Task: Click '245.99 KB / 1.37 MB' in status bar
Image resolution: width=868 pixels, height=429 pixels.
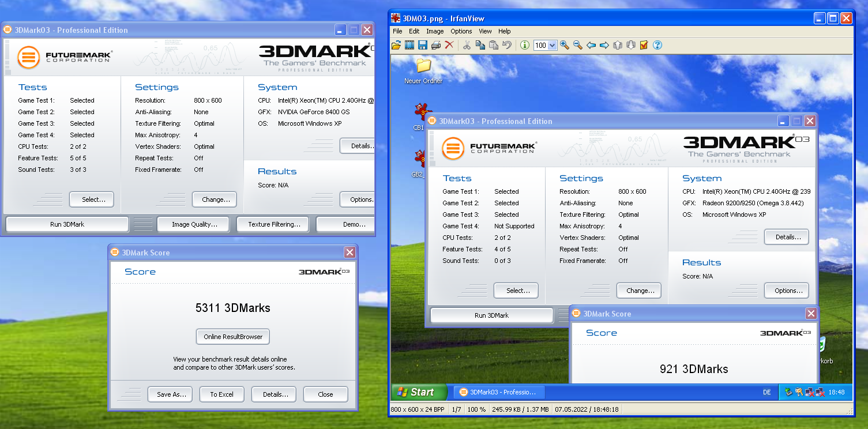Action: tap(520, 409)
